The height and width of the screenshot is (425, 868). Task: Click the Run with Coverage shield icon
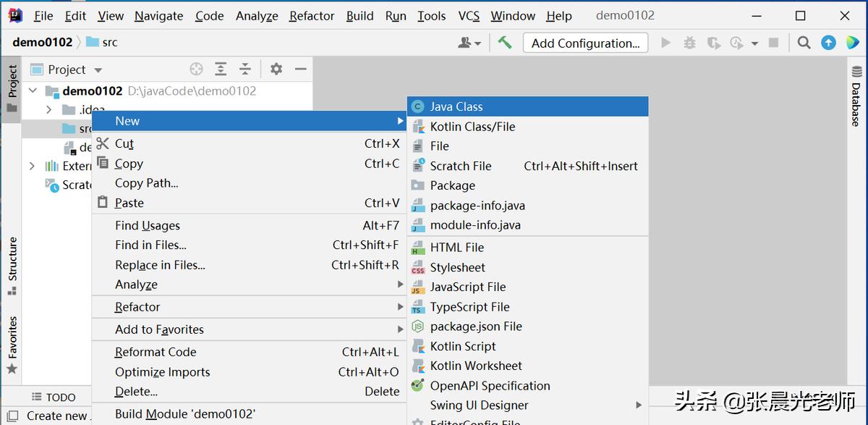(713, 43)
